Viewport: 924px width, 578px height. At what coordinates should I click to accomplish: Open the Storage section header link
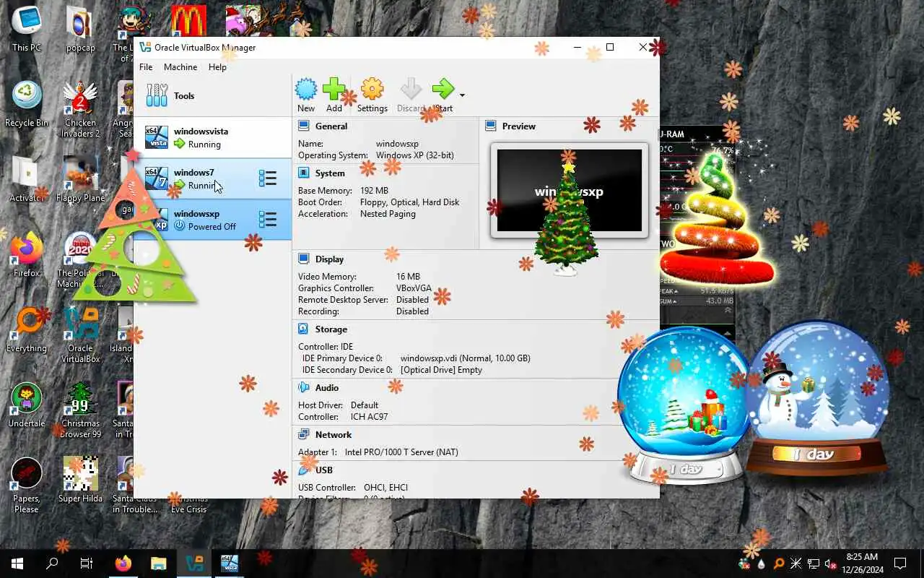[x=331, y=329]
